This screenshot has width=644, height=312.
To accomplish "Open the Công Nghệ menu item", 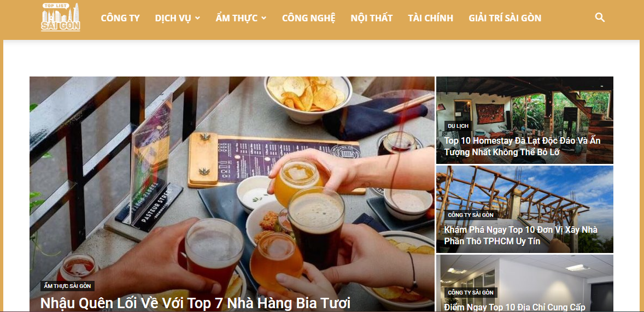I will (308, 18).
